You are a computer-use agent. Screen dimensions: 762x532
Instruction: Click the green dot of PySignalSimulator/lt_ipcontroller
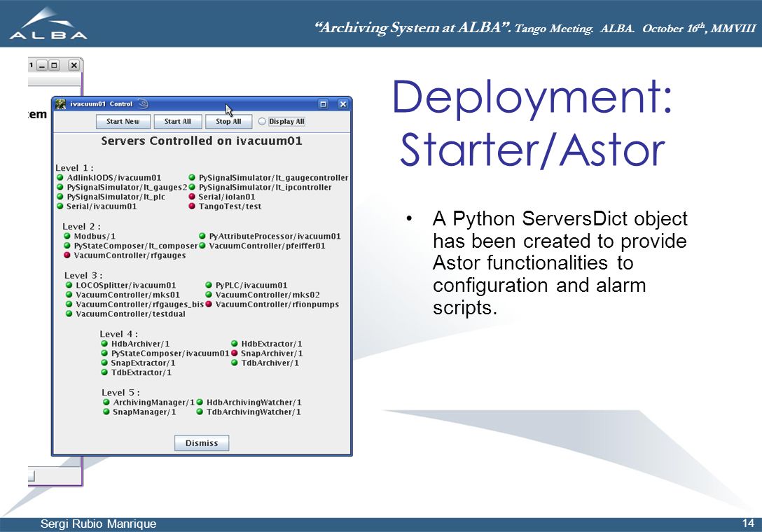coord(192,187)
